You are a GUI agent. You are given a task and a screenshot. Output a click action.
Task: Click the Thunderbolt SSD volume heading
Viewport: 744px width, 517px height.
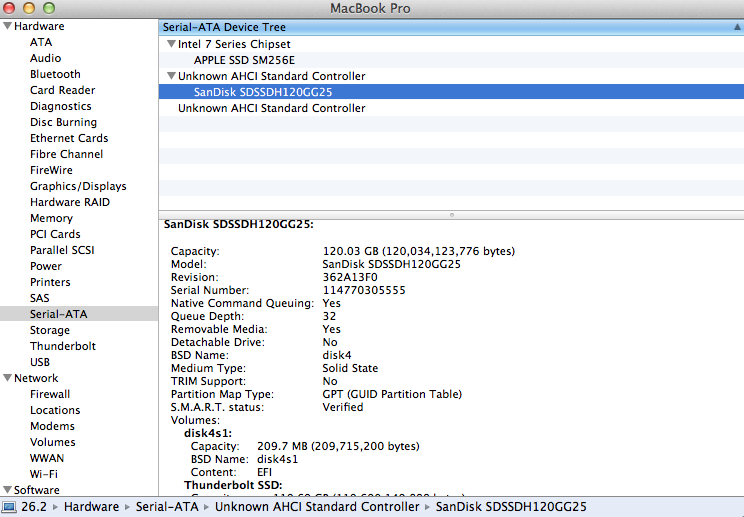click(233, 485)
